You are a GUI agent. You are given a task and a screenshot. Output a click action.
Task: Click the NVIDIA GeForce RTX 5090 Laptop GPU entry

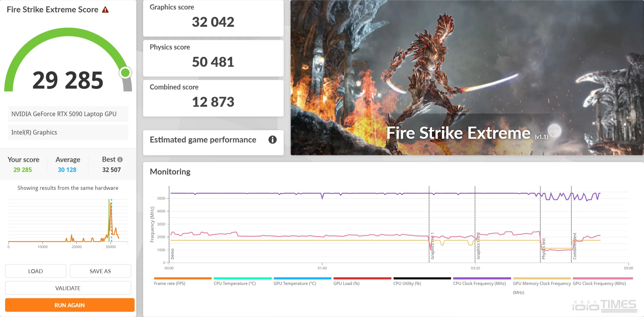coord(68,114)
